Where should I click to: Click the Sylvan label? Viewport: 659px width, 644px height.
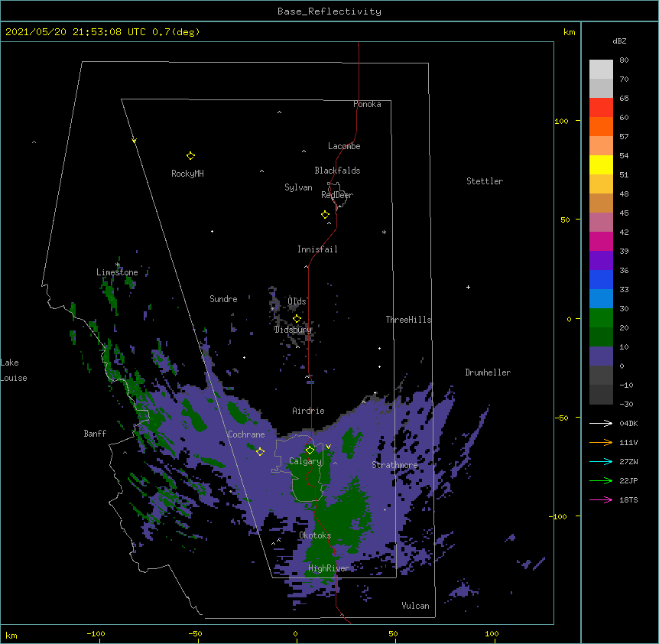point(298,187)
